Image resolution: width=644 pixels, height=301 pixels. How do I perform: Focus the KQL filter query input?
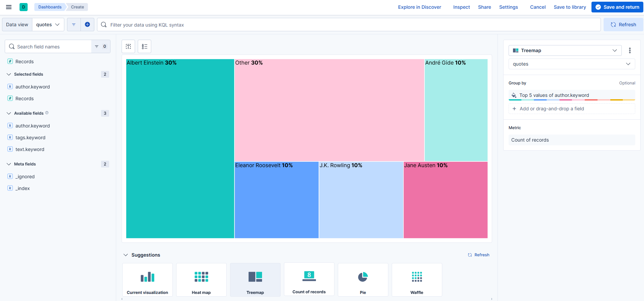pos(349,25)
